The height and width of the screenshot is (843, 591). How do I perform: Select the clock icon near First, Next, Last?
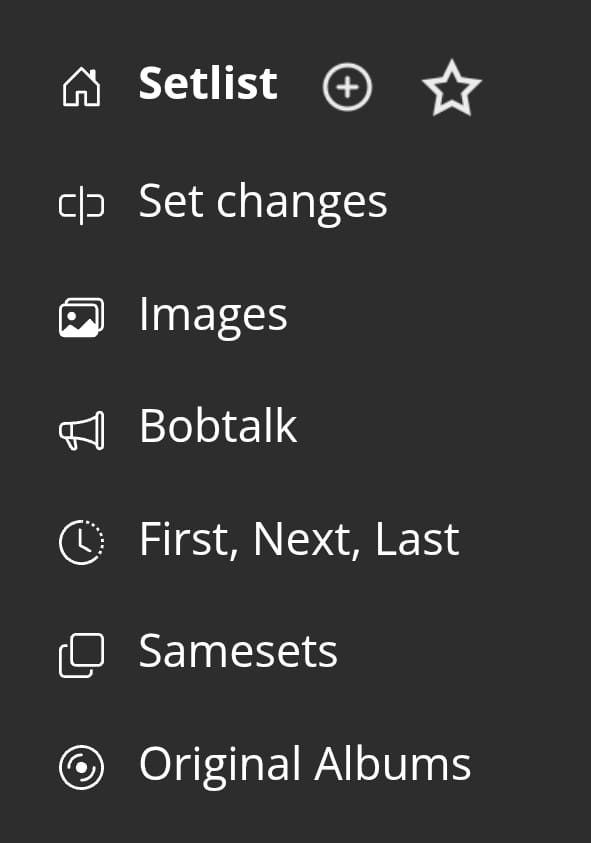pos(82,540)
